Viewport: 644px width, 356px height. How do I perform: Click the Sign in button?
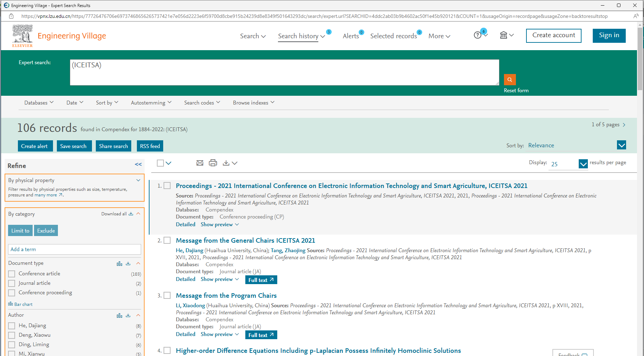click(x=609, y=35)
